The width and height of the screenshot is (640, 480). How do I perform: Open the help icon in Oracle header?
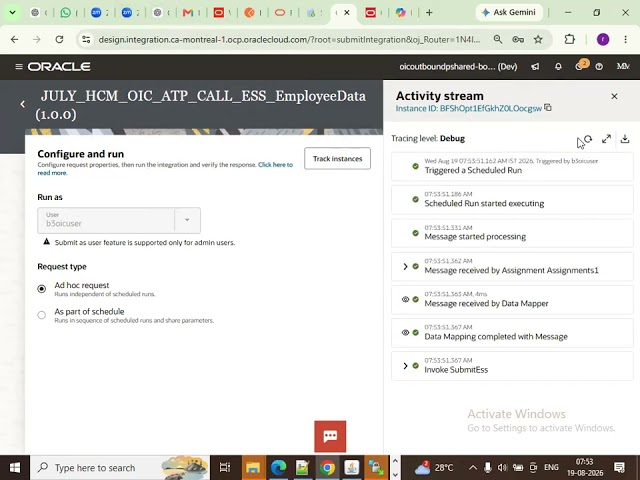(x=599, y=67)
